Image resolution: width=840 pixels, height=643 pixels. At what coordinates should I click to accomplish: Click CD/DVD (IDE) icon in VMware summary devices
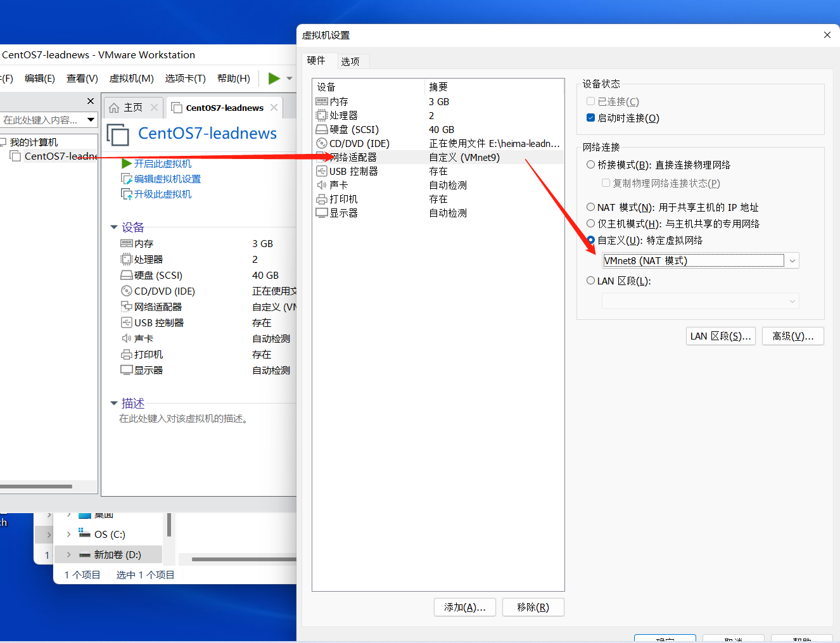[127, 291]
